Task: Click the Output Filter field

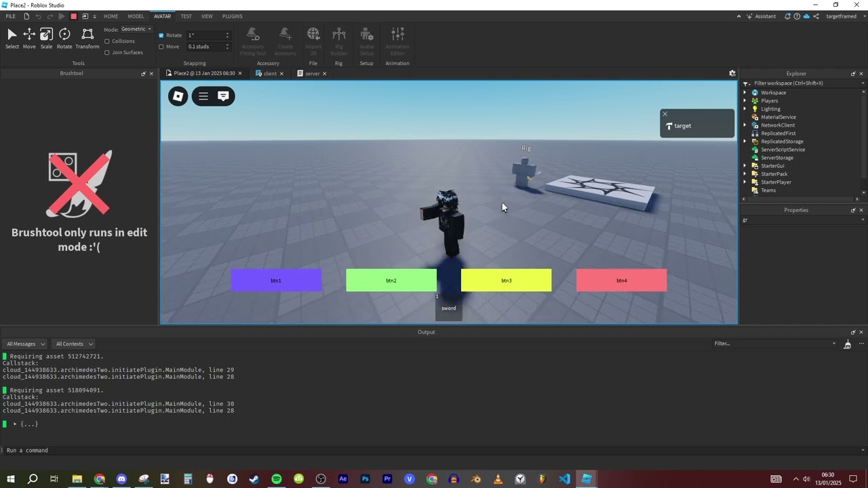Action: 775,344
